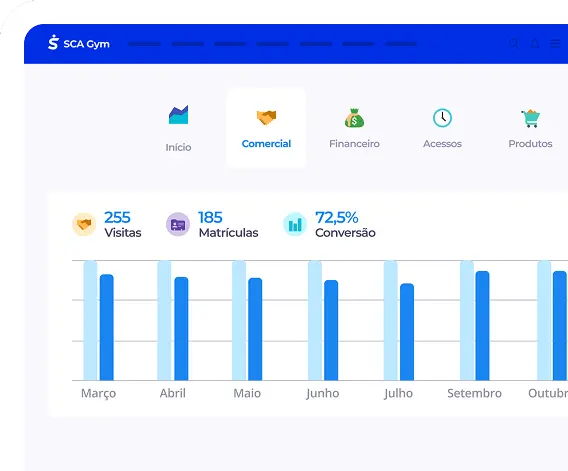Image resolution: width=568 pixels, height=471 pixels.
Task: Select the light blue Abril bar
Action: (x=164, y=320)
